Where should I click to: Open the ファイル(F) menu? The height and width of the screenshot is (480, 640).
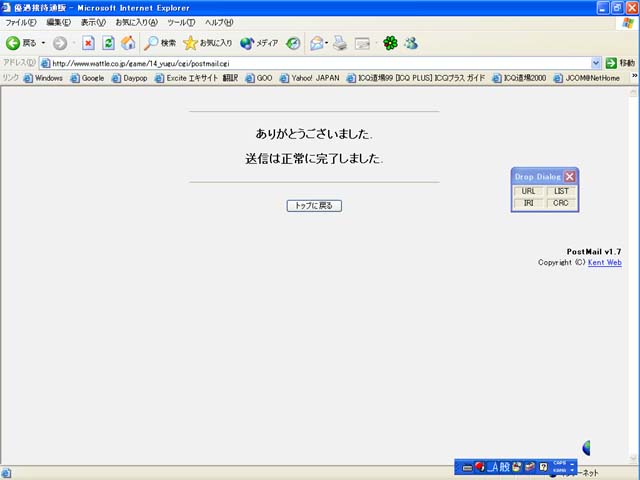click(20, 22)
